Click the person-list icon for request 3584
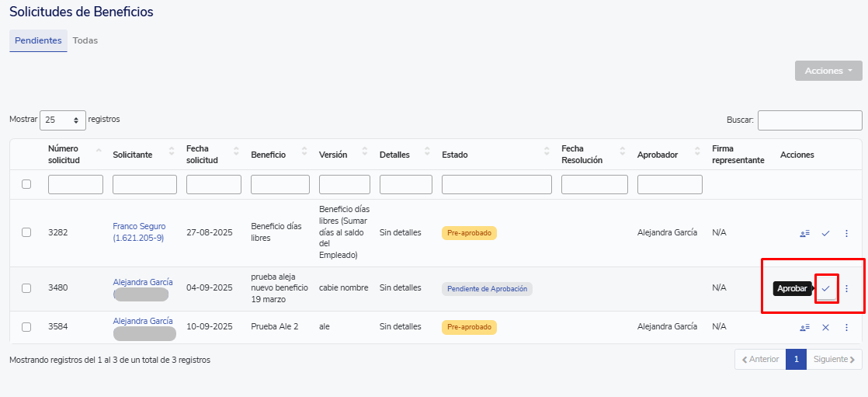The image size is (868, 397). pos(804,327)
